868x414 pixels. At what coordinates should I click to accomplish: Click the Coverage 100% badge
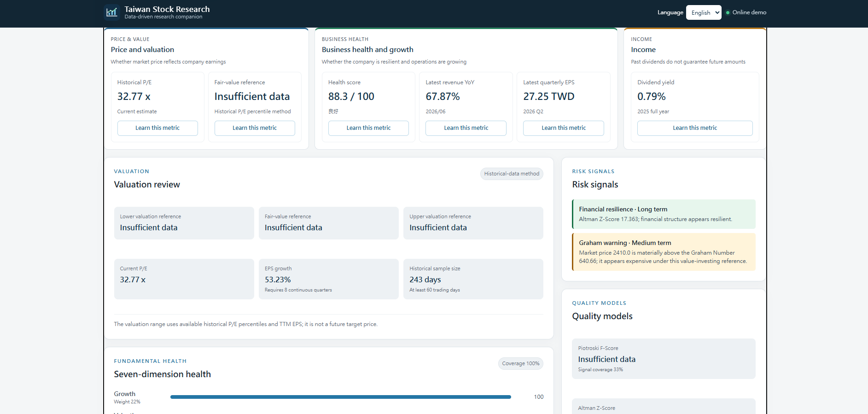click(520, 363)
